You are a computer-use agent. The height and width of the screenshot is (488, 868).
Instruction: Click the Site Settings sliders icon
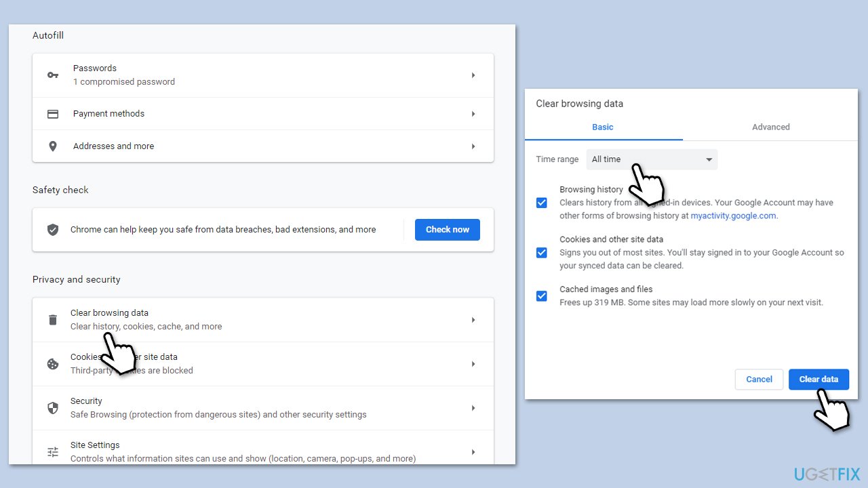point(53,452)
